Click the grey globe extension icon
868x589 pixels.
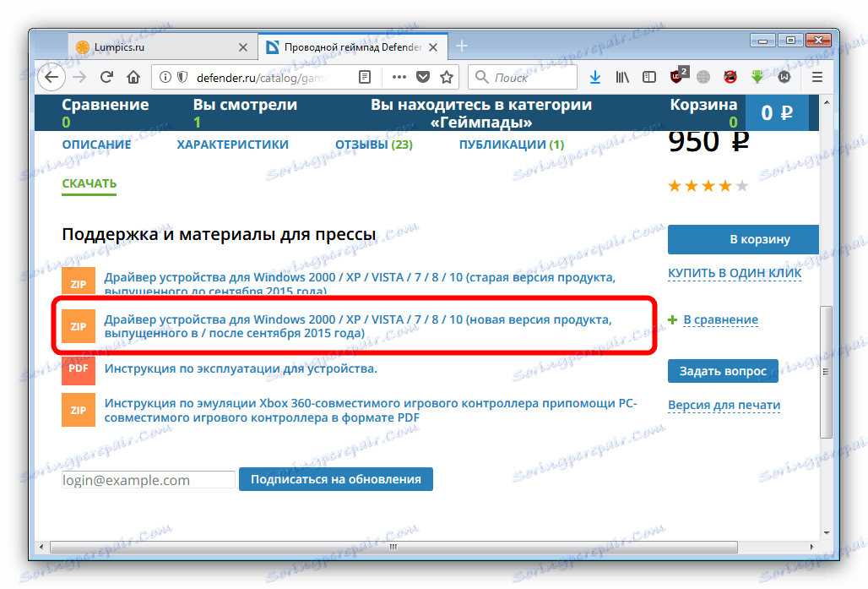click(703, 77)
